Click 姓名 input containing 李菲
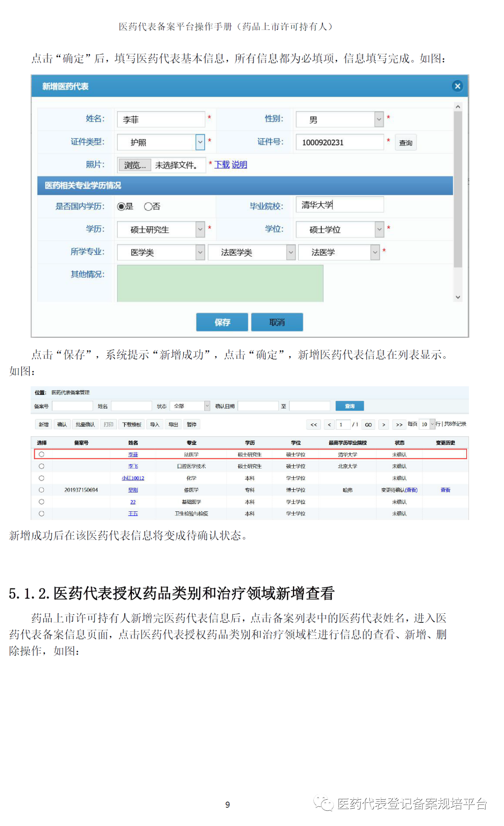Image resolution: width=504 pixels, height=826 pixels. click(161, 119)
